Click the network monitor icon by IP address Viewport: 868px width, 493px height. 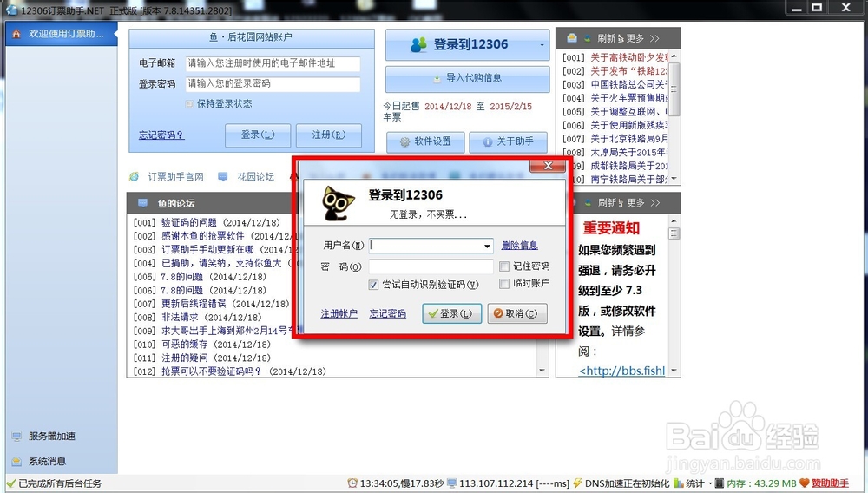pyautogui.click(x=451, y=483)
